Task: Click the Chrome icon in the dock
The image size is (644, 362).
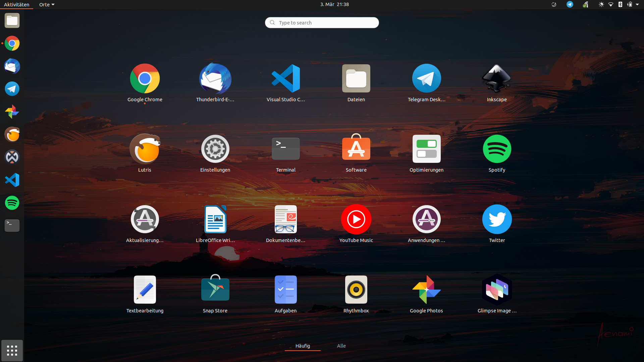Action: (x=12, y=43)
